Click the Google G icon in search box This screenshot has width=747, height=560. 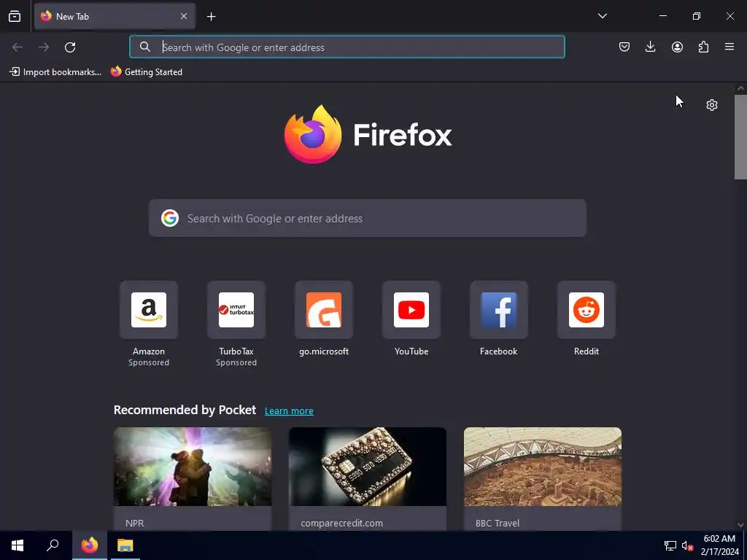169,218
